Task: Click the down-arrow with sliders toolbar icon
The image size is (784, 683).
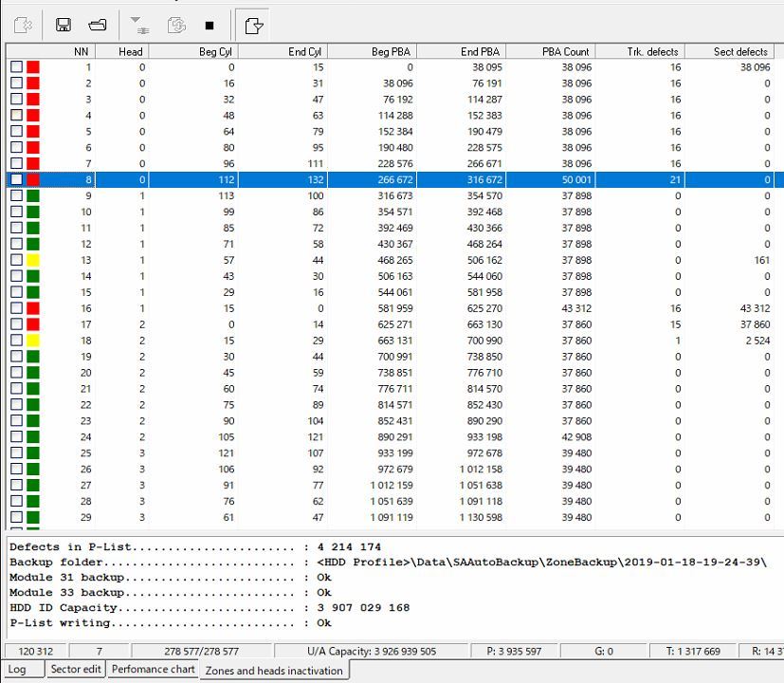Action: click(139, 25)
